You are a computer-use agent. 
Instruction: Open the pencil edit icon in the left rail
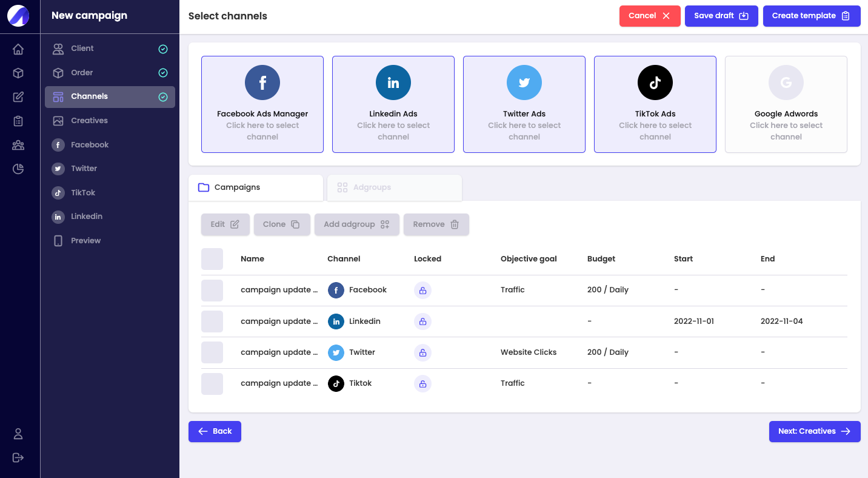click(x=18, y=97)
